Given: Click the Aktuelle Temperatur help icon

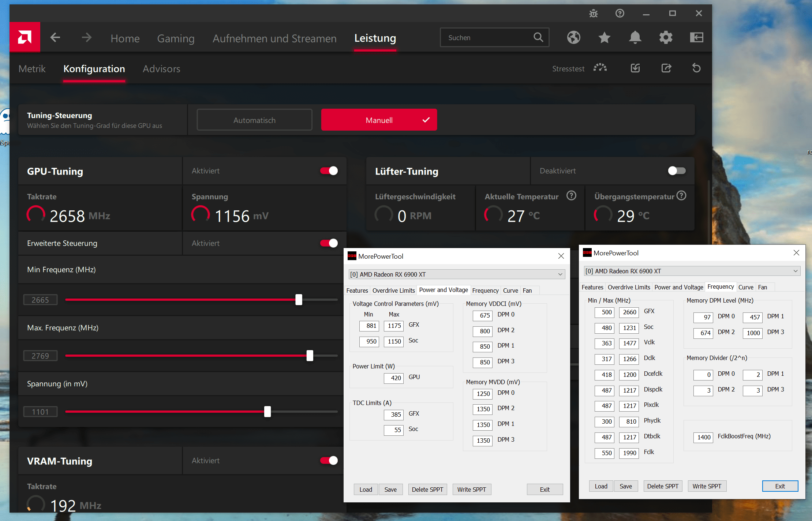Looking at the screenshot, I should click(571, 196).
